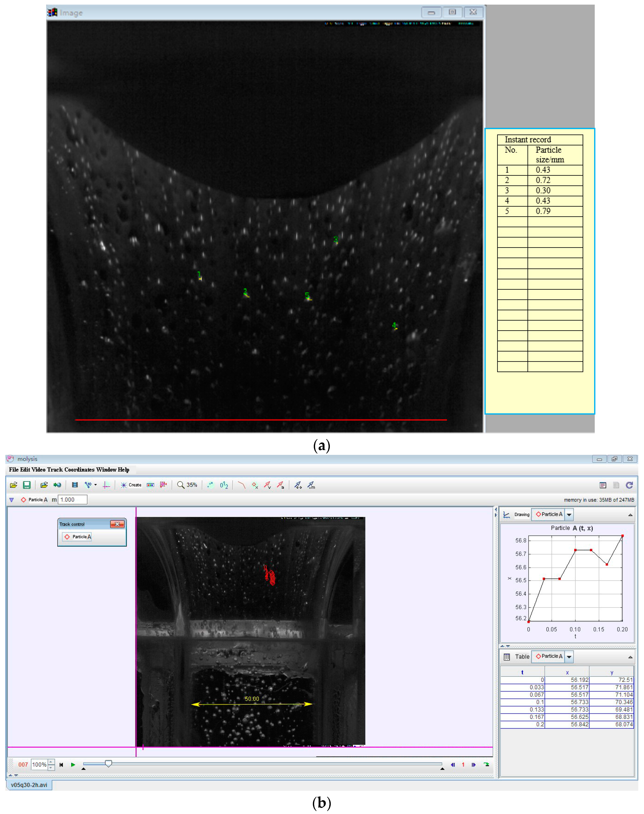The image size is (644, 814).
Task: Click the calibration tools icon
Action: (89, 485)
